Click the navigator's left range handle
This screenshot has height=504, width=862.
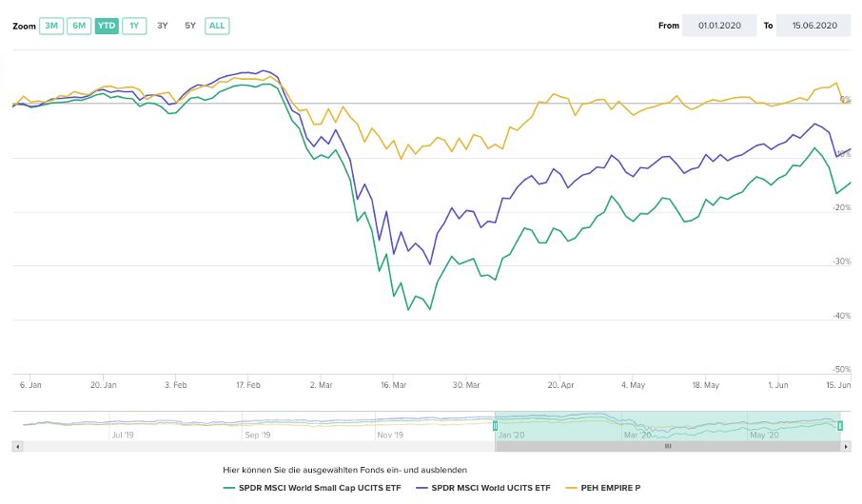click(495, 425)
